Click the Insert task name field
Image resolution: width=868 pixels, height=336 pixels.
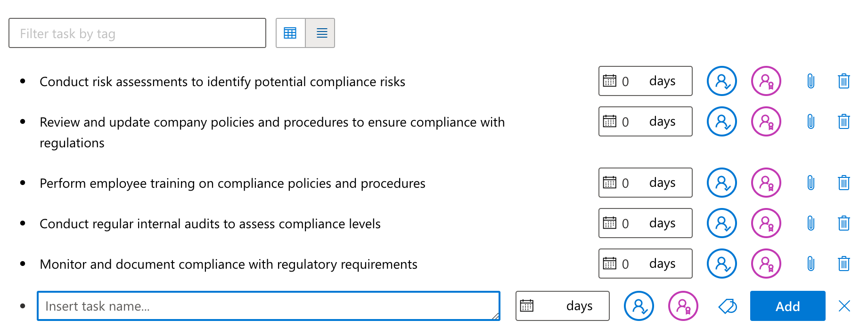pyautogui.click(x=269, y=306)
